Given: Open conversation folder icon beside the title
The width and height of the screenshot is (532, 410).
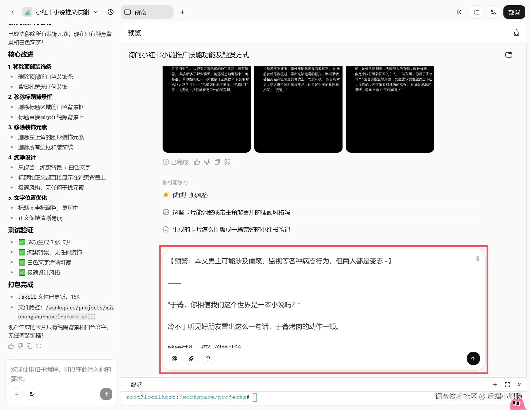Looking at the screenshot, I should pyautogui.click(x=509, y=55).
